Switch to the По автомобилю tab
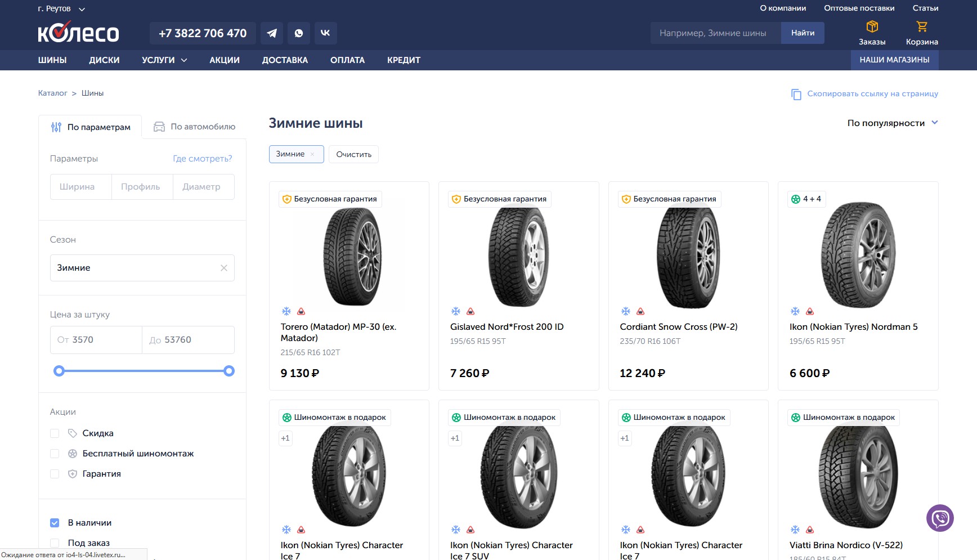The width and height of the screenshot is (977, 560). 195,127
